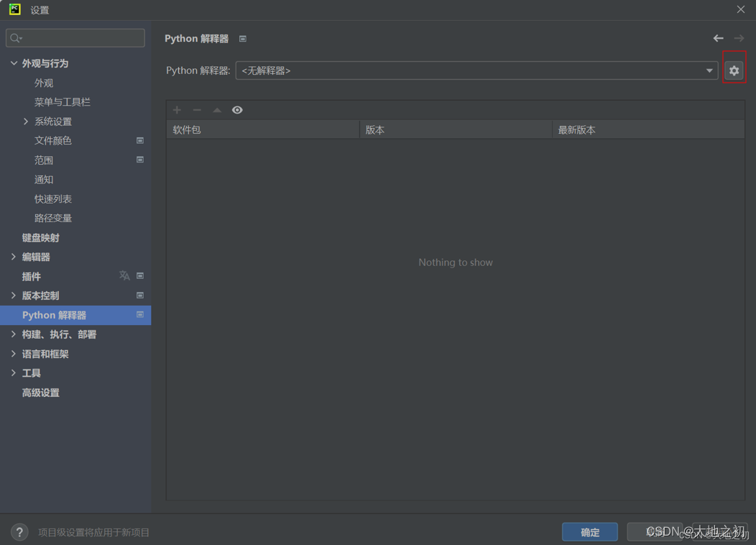Close the 设置 dialog
Viewport: 756px width, 545px height.
coord(741,9)
